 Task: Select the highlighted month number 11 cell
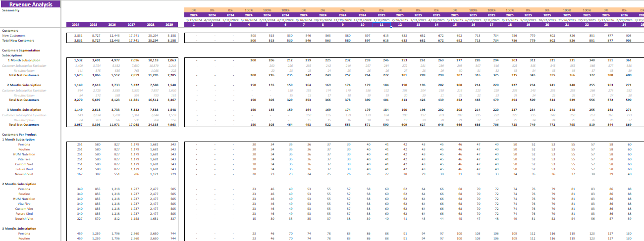[380, 25]
